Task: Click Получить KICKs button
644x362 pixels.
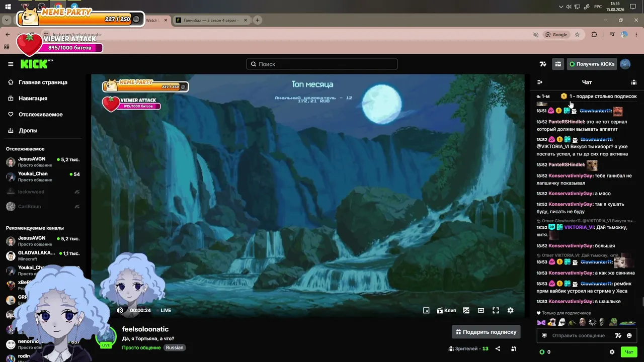Action: tap(592, 64)
